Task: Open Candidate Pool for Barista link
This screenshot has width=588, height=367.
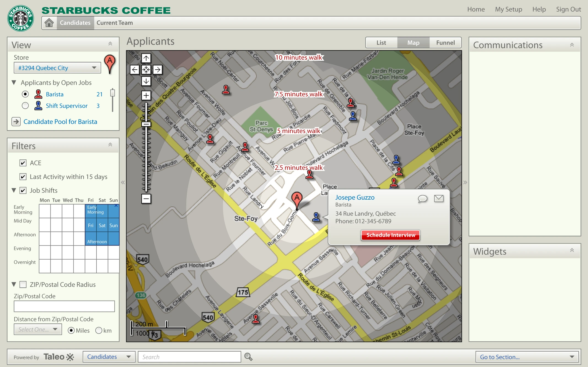Action: click(x=60, y=122)
